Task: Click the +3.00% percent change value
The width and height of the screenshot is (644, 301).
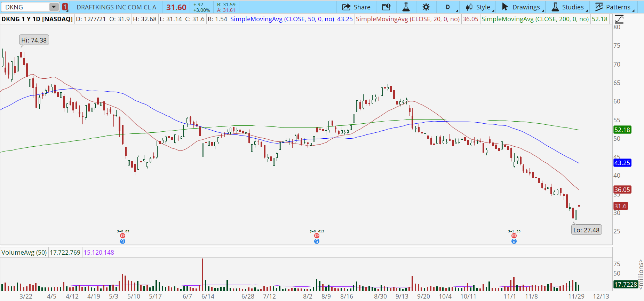Action: click(202, 10)
